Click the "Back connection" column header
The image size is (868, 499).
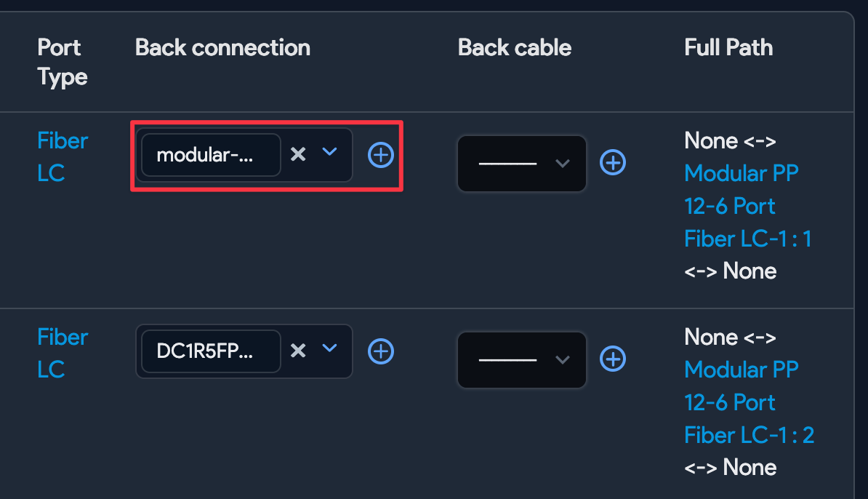click(x=222, y=47)
